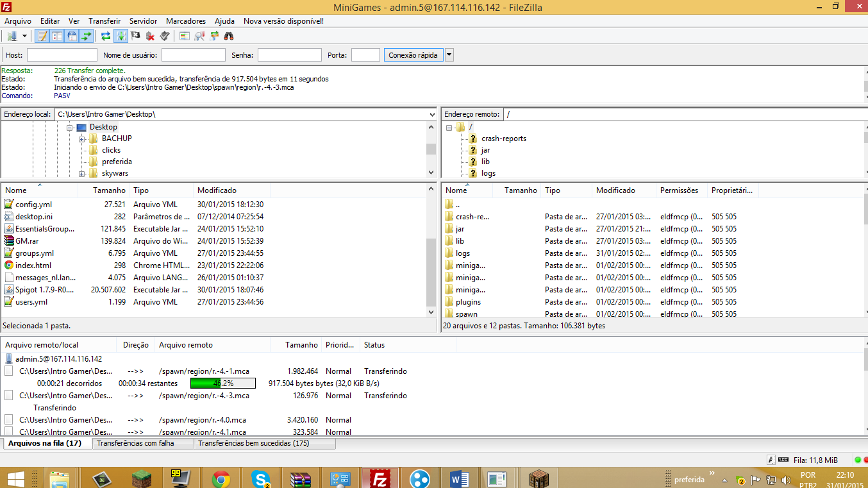Image resolution: width=868 pixels, height=488 pixels.
Task: Toggle the message log display
Action: coord(42,36)
